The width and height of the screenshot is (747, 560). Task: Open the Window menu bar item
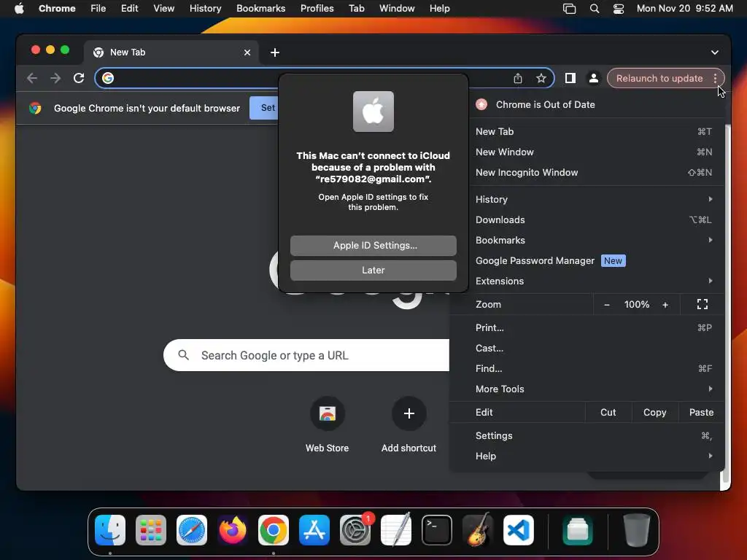coord(397,9)
